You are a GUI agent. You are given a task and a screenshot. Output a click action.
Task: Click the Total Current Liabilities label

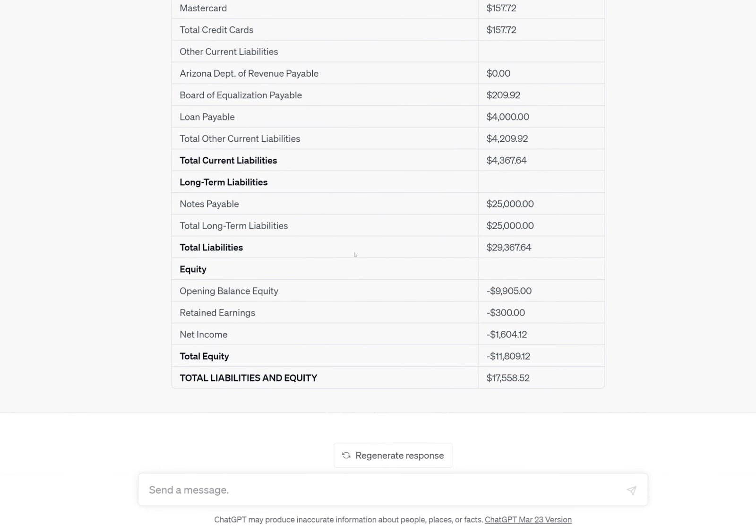[x=228, y=160]
